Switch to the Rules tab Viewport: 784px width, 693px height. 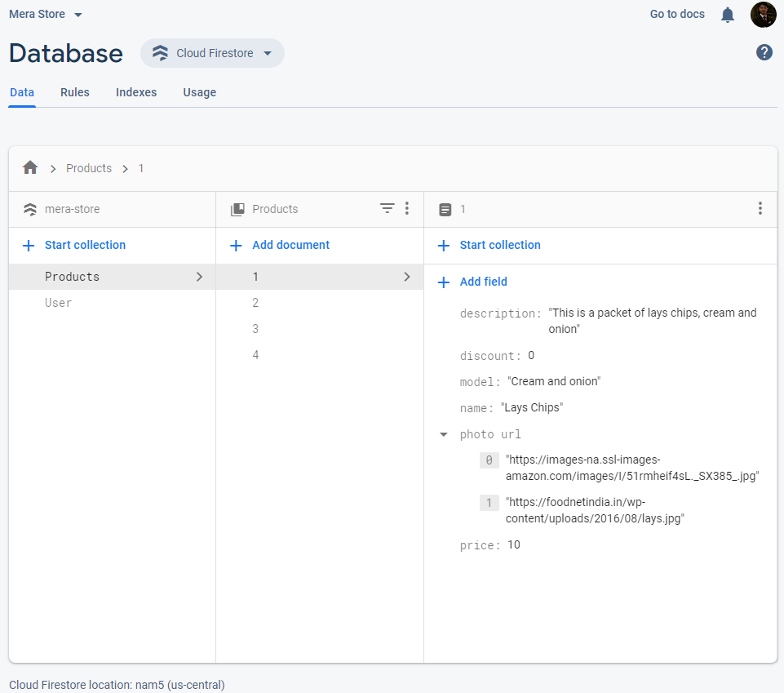[75, 92]
